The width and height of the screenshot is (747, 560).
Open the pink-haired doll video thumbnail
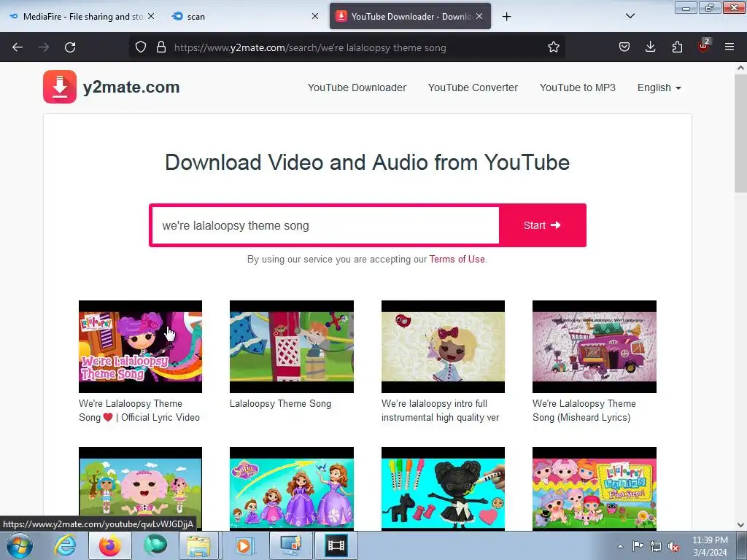(x=140, y=489)
